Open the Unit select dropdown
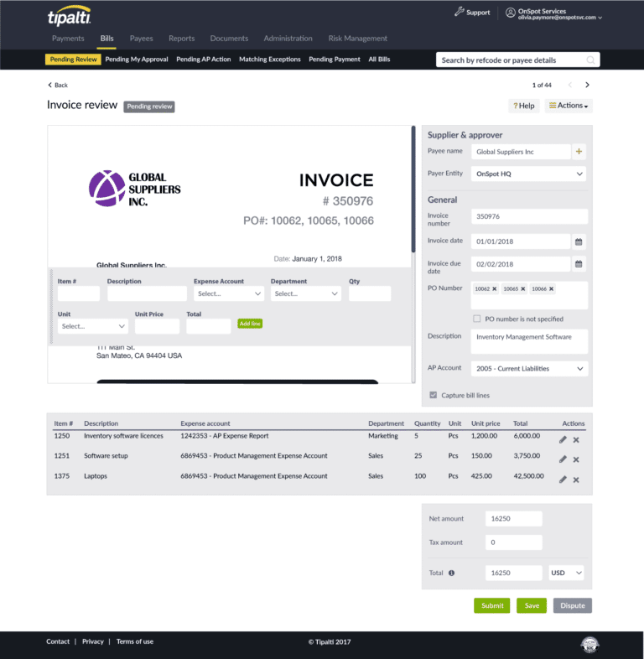The width and height of the screenshot is (644, 659). (93, 326)
